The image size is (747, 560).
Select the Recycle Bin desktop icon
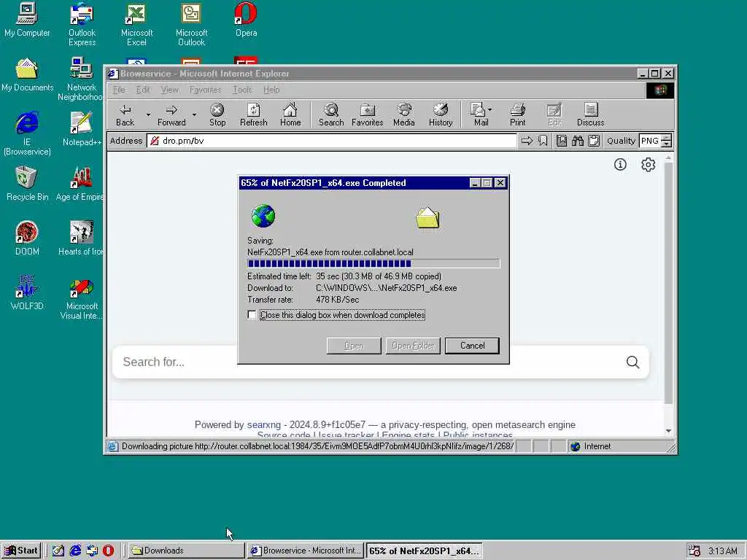pos(27,184)
